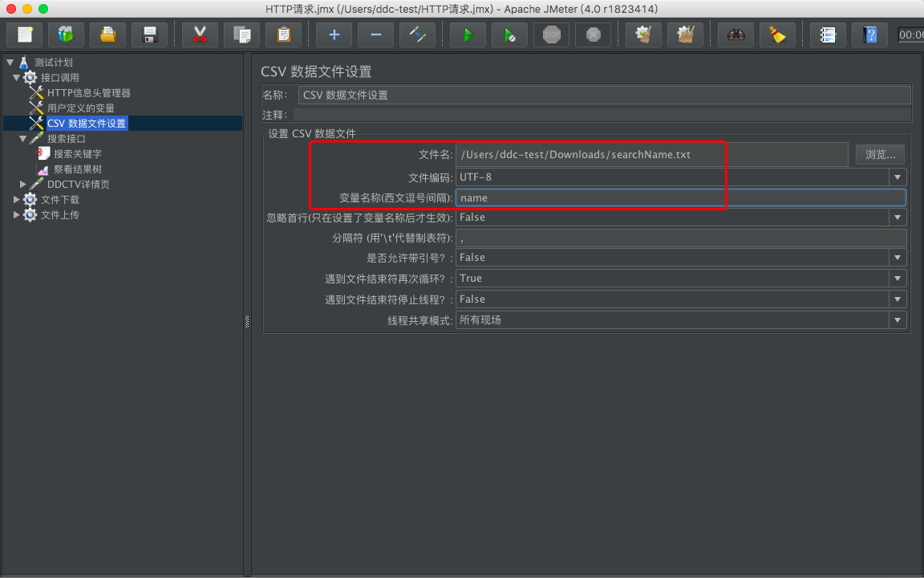Expand the DDCTV详情页 node
The width and height of the screenshot is (924, 578).
23,184
